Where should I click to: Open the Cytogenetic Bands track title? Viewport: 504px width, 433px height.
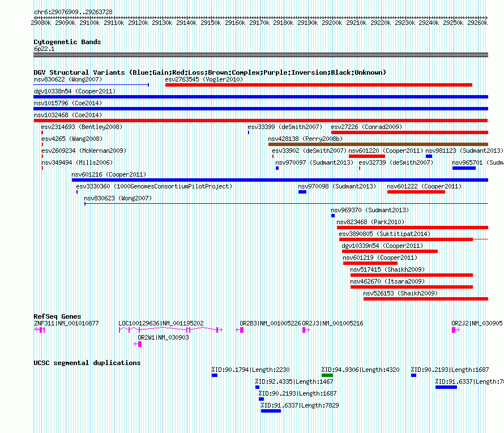[67, 42]
